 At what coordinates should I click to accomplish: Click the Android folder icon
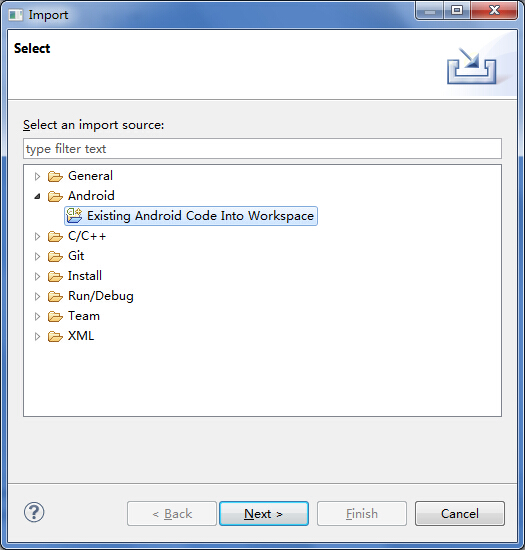pos(55,196)
